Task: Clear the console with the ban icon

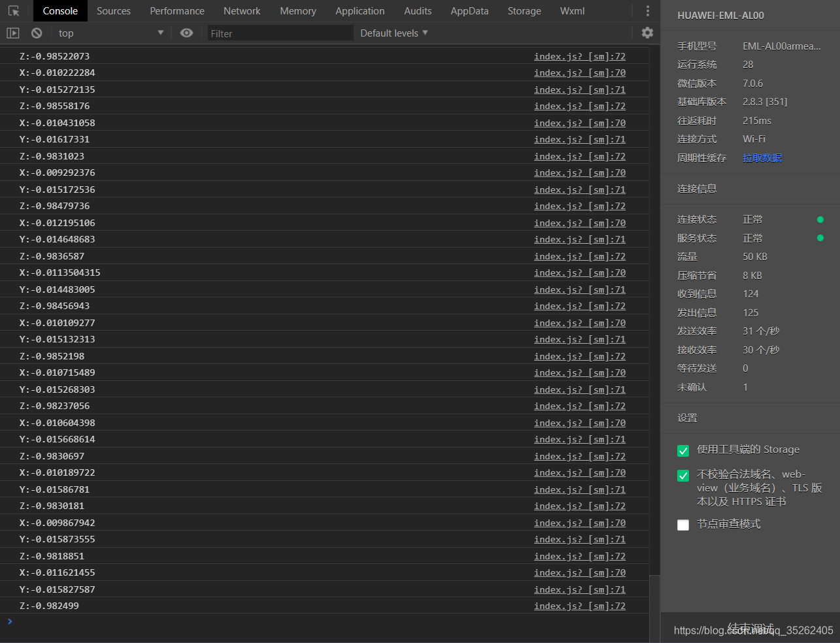Action: point(37,33)
